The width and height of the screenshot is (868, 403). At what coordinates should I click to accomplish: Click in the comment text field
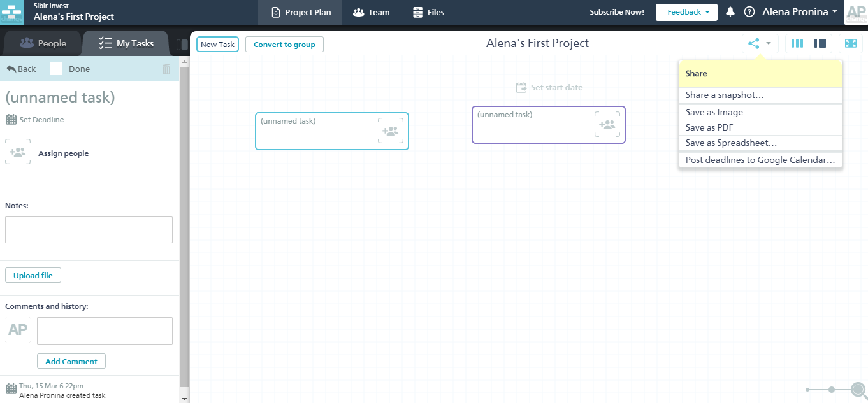105,331
